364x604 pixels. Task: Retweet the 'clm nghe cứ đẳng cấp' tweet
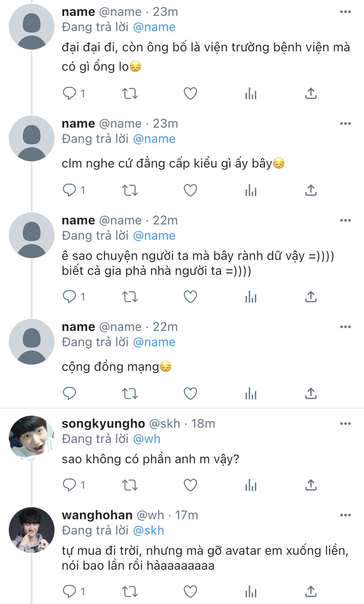pyautogui.click(x=130, y=190)
